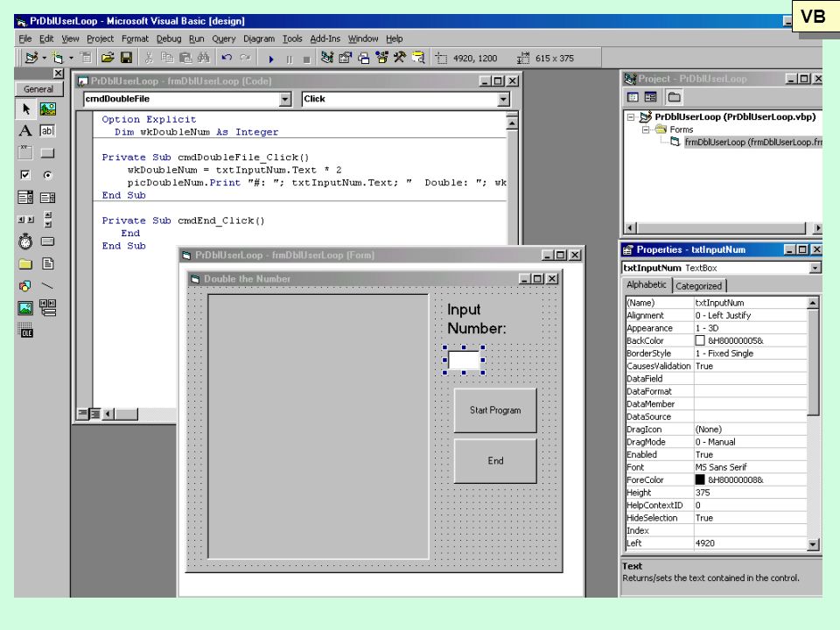Select the vertical scroll bar tool
Viewport: 840px width, 630px height.
click(47, 220)
